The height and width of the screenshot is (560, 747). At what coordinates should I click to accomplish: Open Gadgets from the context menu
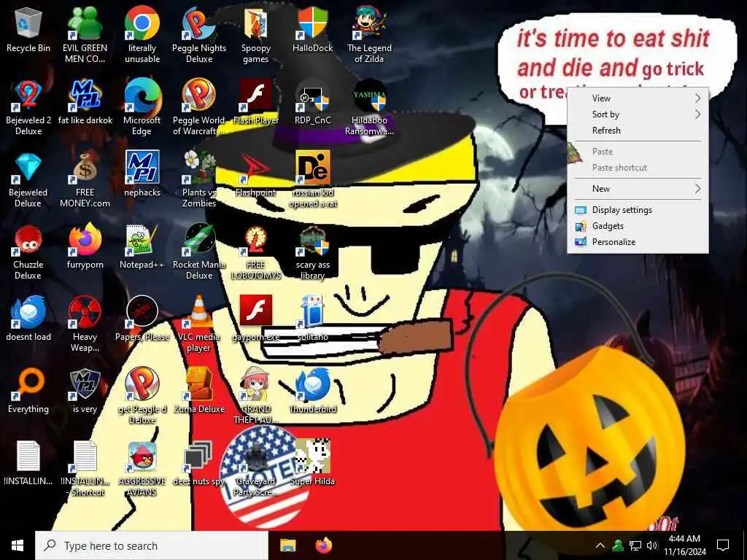(638, 226)
